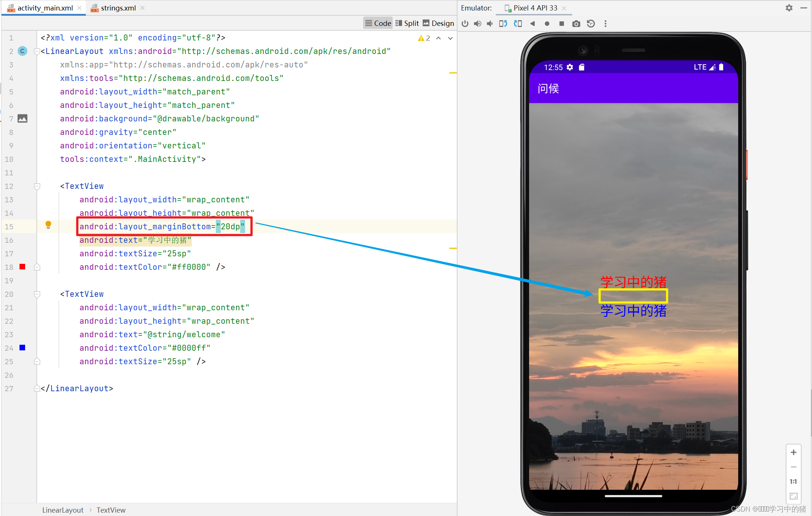
Task: Click the emulator overview square icon
Action: coord(561,24)
